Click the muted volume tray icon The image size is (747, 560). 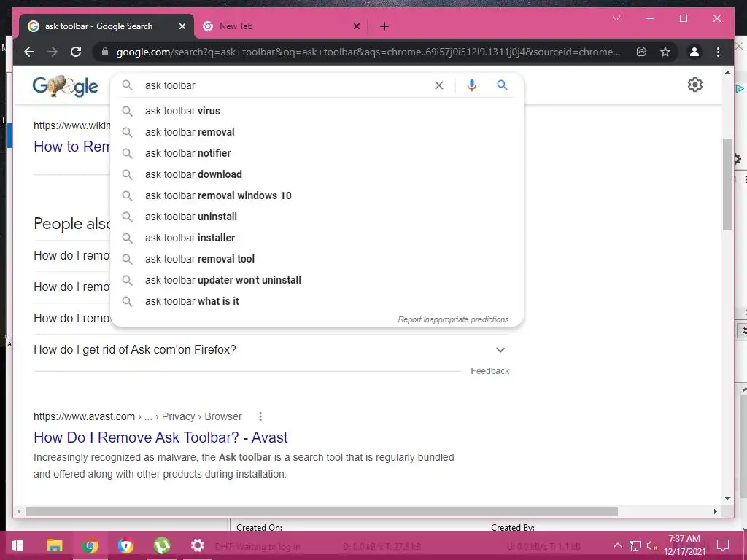[651, 545]
